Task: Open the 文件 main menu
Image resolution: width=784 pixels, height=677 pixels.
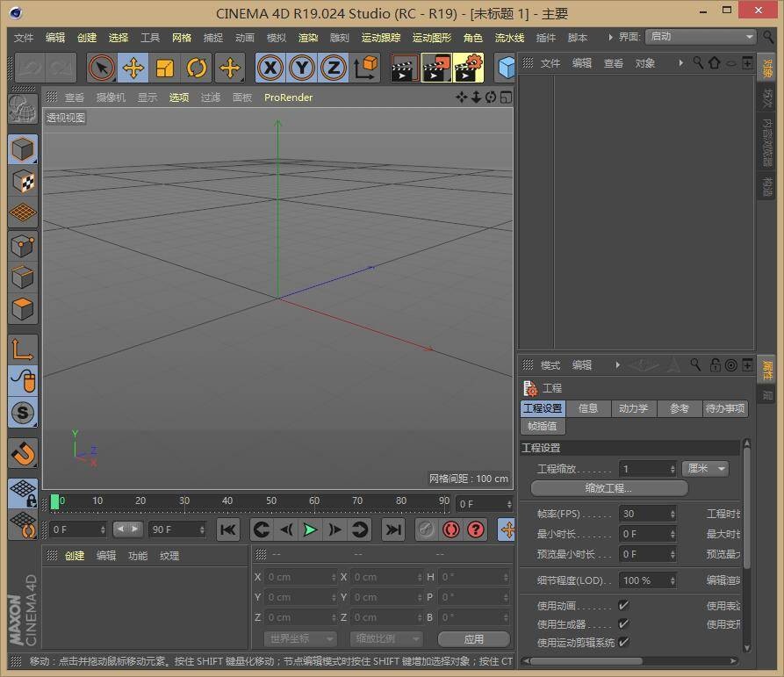Action: click(x=24, y=38)
